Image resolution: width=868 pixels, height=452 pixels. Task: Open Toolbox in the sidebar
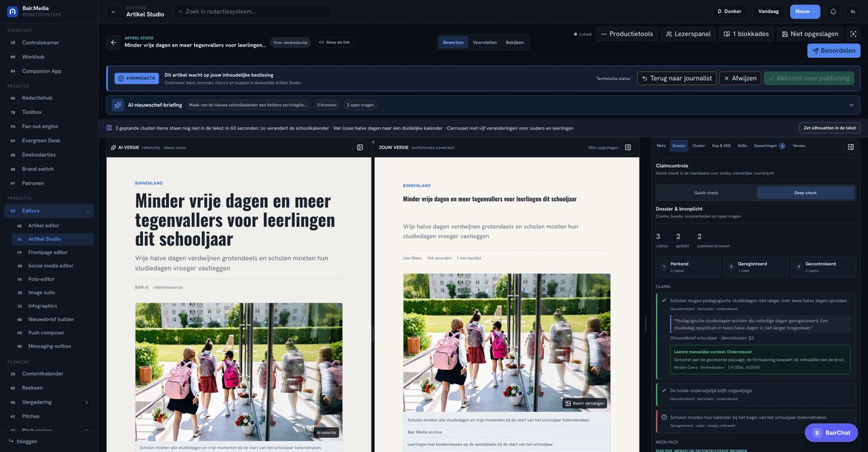[49, 112]
